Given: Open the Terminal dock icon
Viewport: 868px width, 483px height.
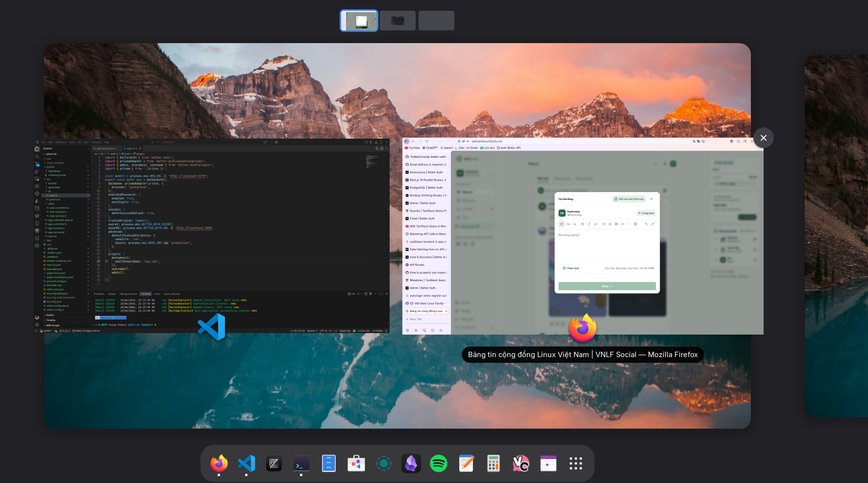Looking at the screenshot, I should [301, 463].
